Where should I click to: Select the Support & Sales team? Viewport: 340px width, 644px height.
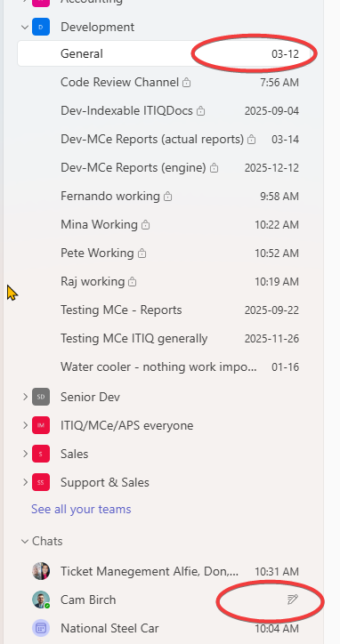tap(105, 482)
